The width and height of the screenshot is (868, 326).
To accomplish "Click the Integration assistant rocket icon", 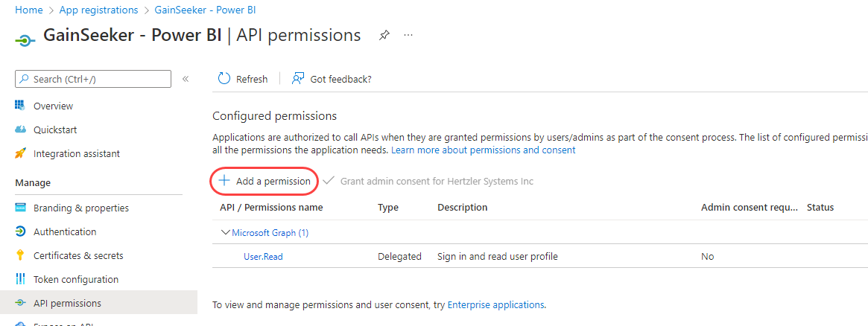I will 21,153.
